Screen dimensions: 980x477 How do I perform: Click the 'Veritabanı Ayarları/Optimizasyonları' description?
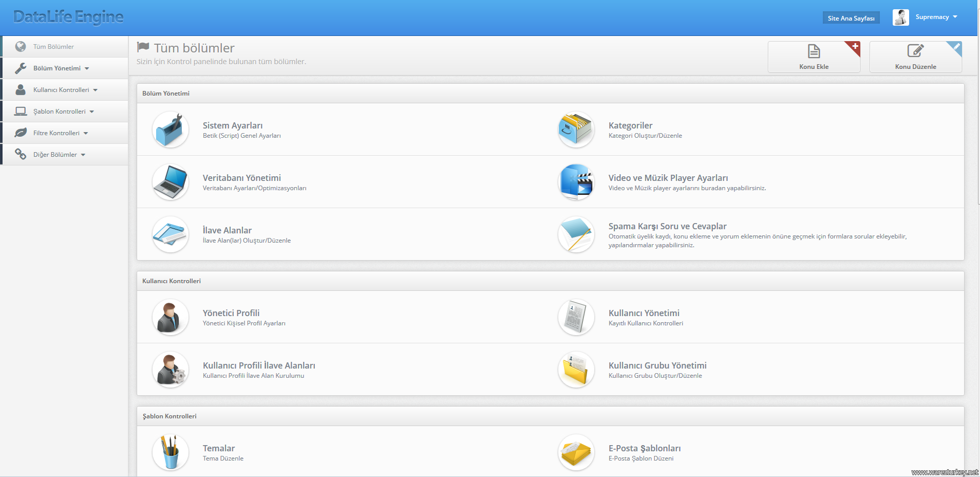[255, 188]
